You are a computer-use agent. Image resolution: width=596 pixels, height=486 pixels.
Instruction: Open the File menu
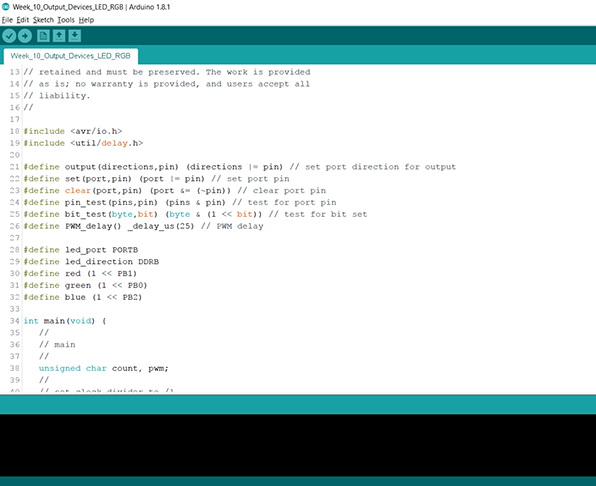[x=7, y=20]
